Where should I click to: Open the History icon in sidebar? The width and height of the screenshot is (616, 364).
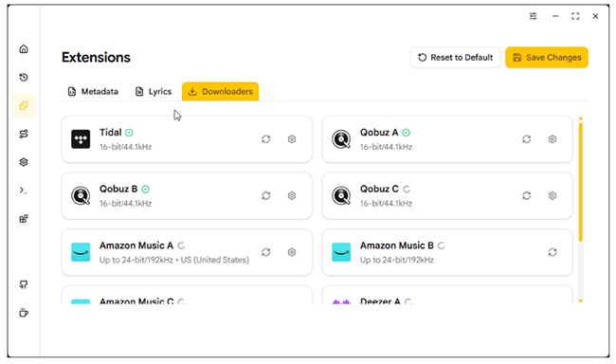tap(24, 78)
